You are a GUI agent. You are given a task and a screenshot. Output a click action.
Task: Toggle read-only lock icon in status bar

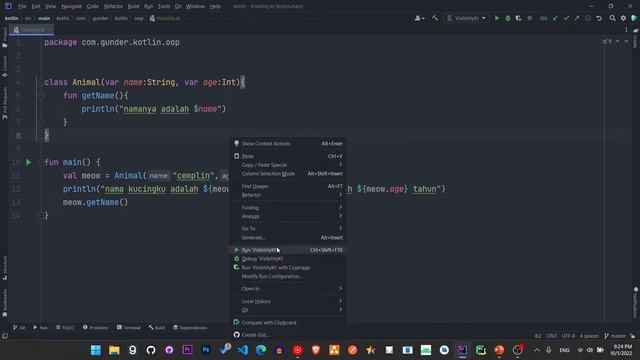point(632,336)
